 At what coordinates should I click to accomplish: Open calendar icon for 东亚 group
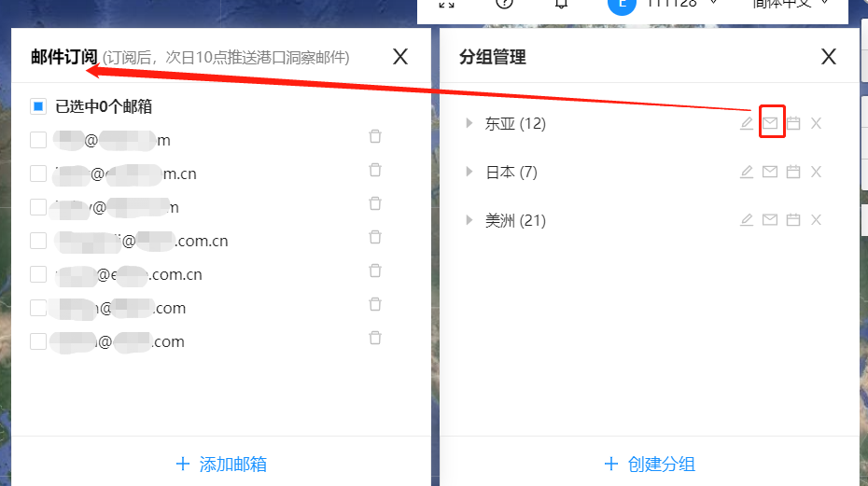(793, 123)
